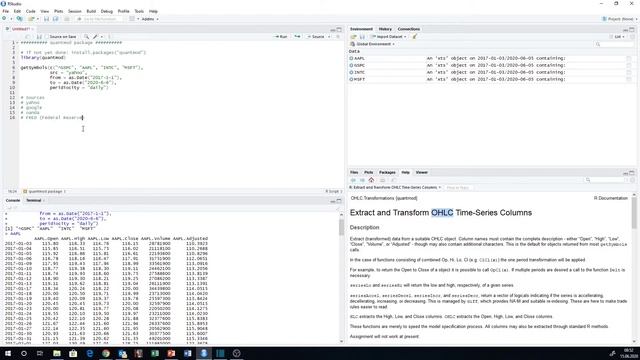
Task: Click the New File icon in the main toolbar
Action: [4, 19]
